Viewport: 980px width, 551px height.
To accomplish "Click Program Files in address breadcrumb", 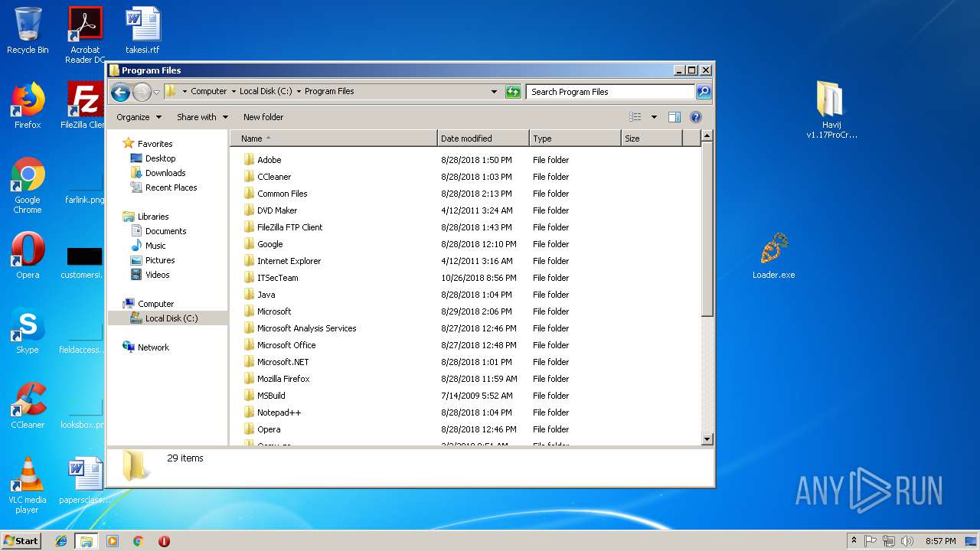I will 329,91.
